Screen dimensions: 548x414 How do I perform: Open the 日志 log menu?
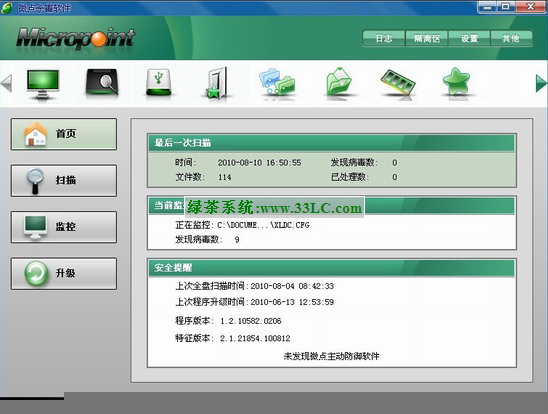coord(384,38)
